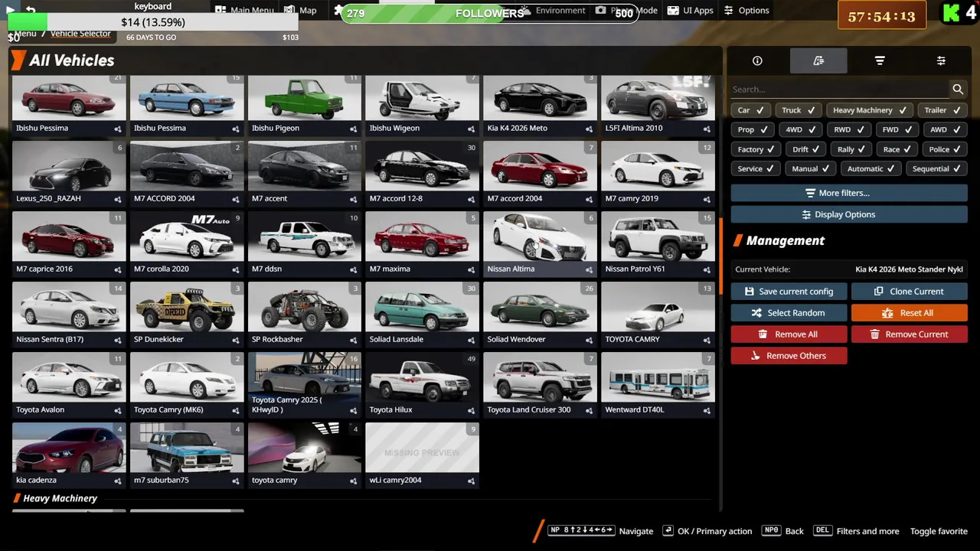The image size is (980, 551).
Task: Toggle the Rally filter chip
Action: pyautogui.click(x=851, y=149)
